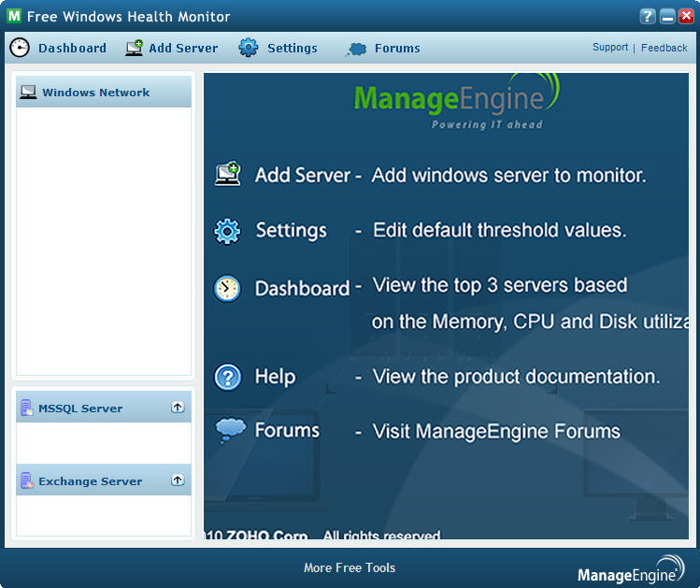Expand the MSSQL Server panel arrow

point(178,407)
